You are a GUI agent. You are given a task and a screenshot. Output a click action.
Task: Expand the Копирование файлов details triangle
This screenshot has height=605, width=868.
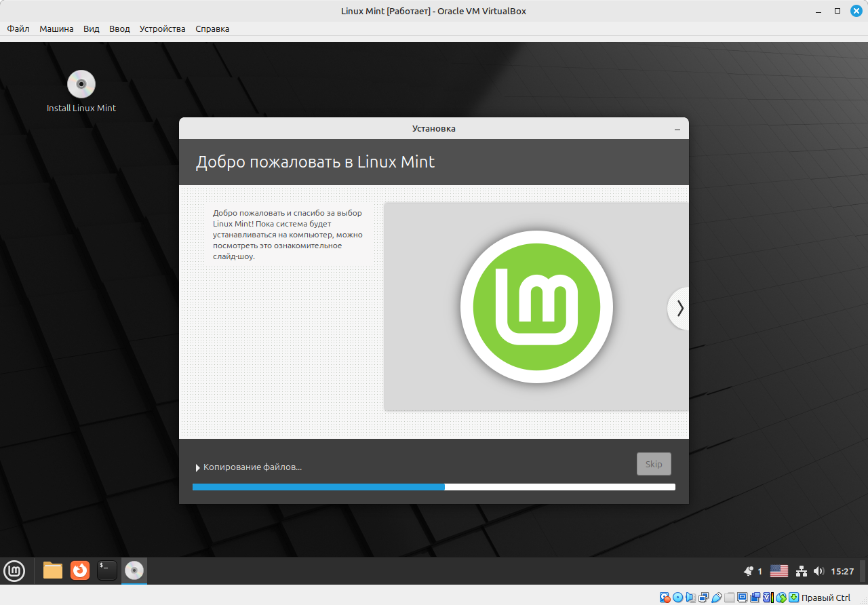click(x=198, y=467)
